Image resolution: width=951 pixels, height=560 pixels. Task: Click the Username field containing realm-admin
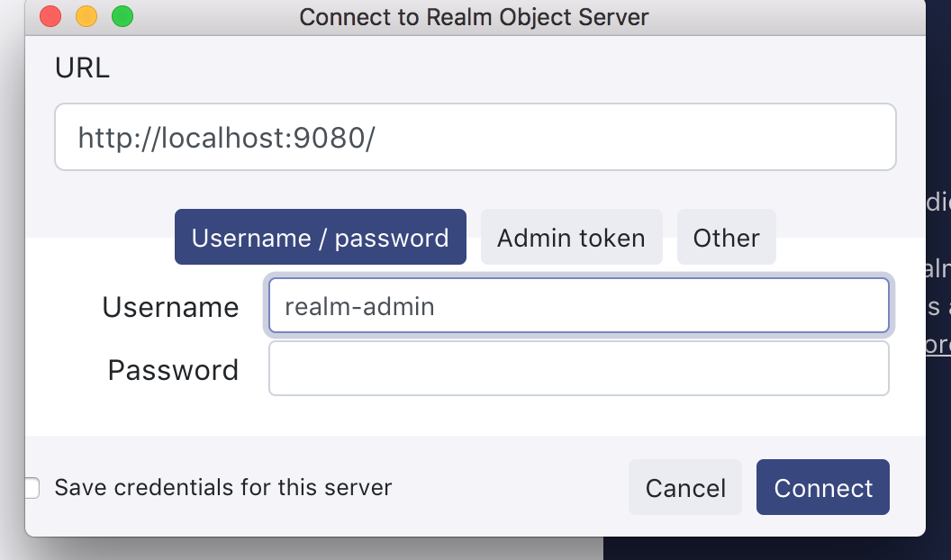point(578,306)
